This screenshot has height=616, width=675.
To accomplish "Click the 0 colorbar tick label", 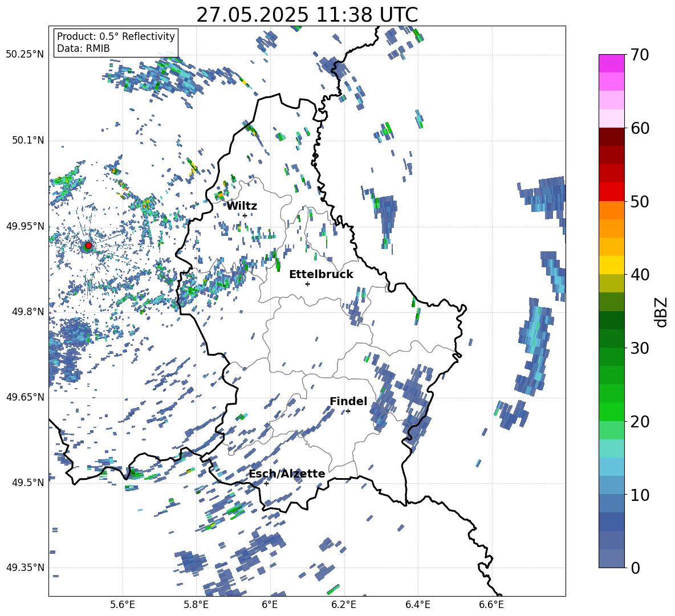I will pos(635,568).
